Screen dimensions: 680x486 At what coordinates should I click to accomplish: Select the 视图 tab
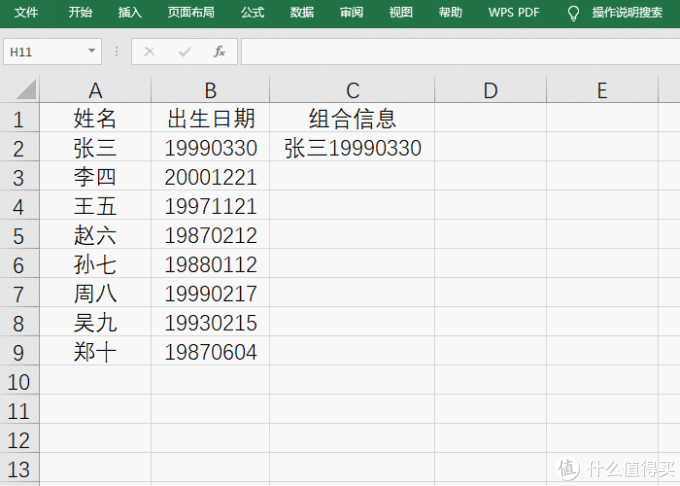click(x=401, y=13)
